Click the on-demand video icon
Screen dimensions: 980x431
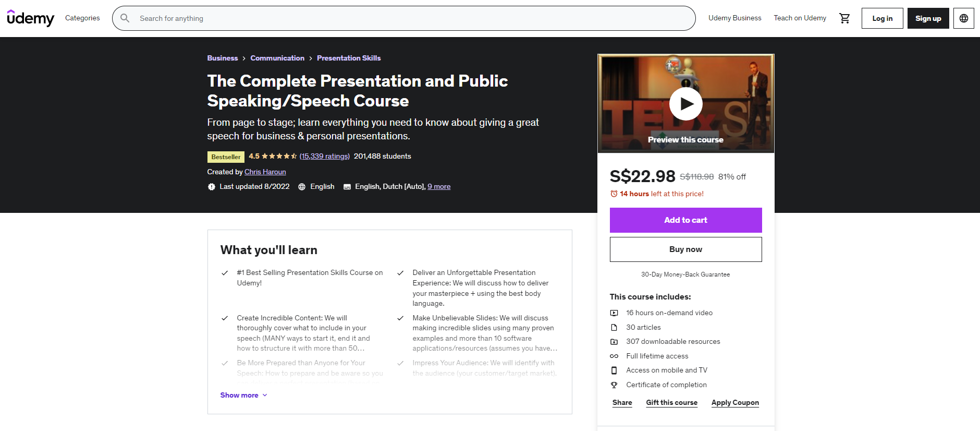[614, 313]
